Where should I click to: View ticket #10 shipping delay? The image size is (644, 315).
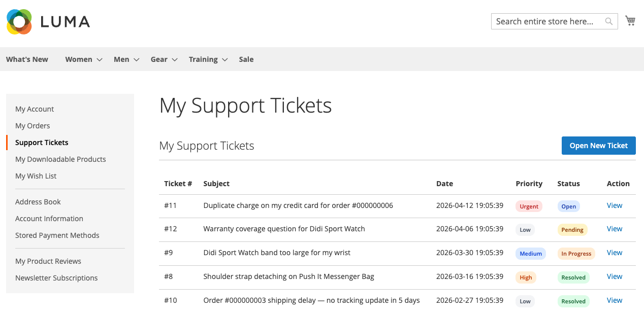point(615,300)
